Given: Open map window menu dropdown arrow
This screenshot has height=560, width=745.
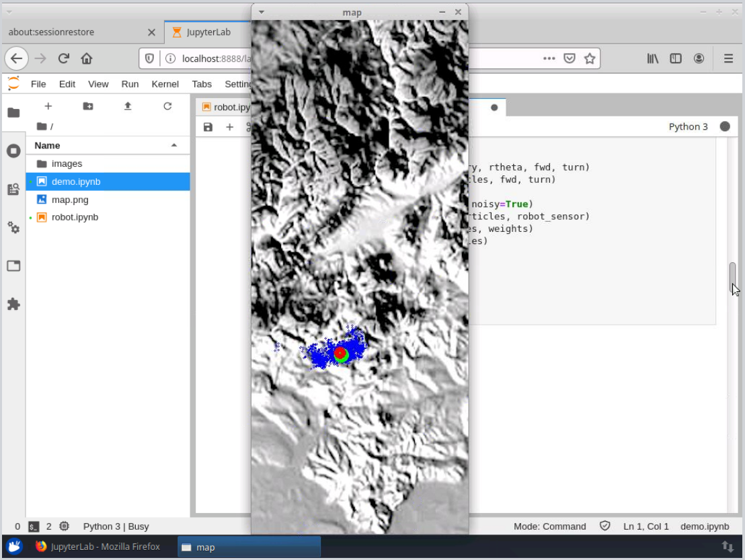Looking at the screenshot, I should (x=262, y=12).
